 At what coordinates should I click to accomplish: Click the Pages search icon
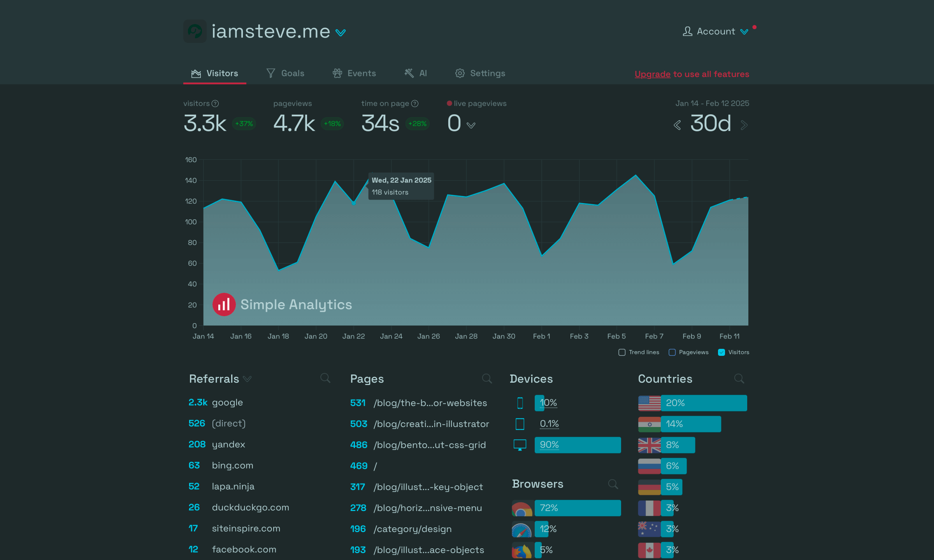click(487, 378)
